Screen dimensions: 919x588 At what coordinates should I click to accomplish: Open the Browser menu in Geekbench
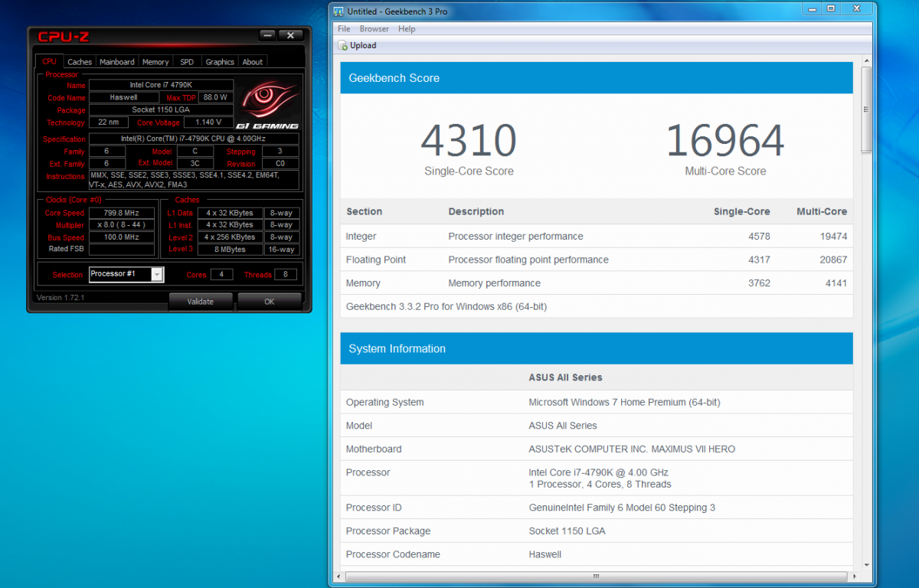click(374, 29)
